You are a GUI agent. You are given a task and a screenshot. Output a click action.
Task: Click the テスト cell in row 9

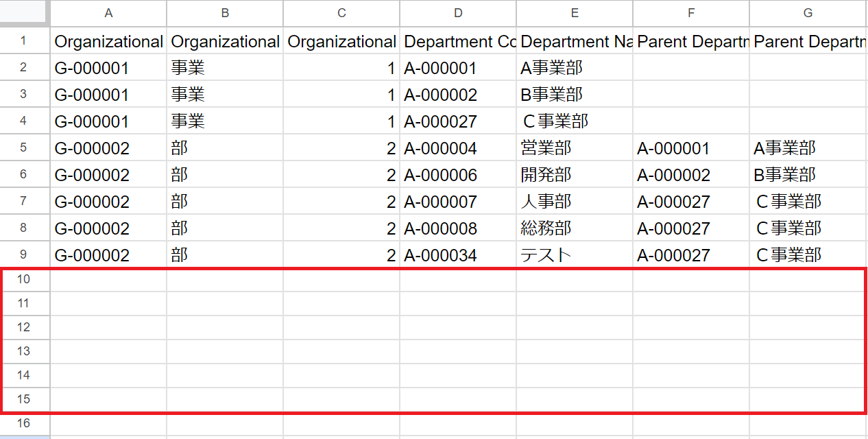point(575,255)
